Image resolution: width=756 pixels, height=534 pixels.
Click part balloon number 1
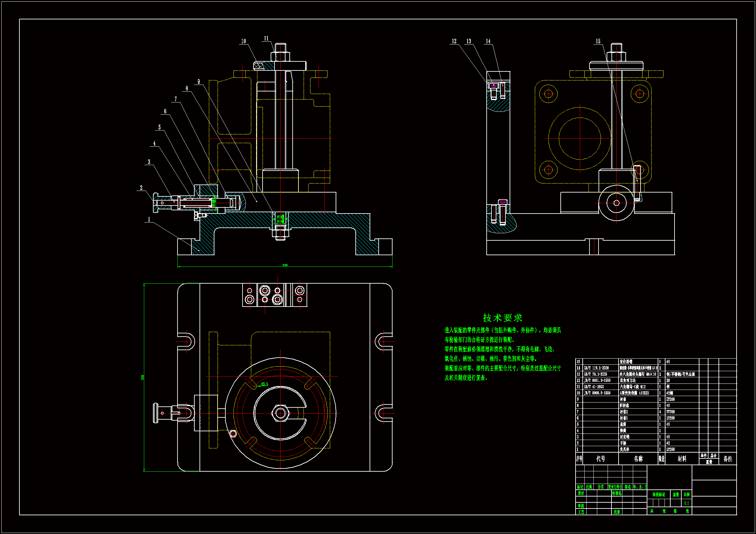point(149,219)
